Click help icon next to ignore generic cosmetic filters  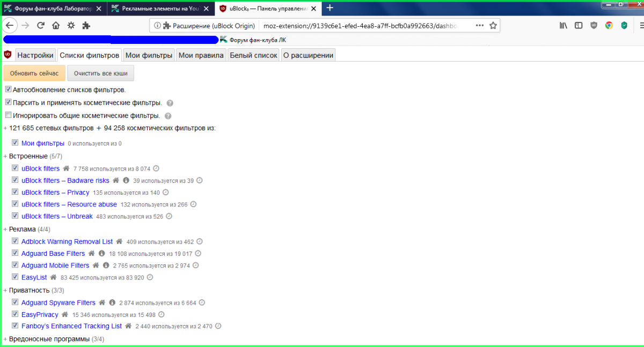click(x=168, y=116)
